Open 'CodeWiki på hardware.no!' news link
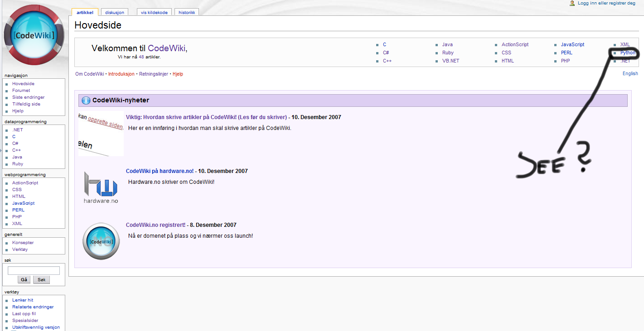This screenshot has height=331, width=644. point(160,171)
